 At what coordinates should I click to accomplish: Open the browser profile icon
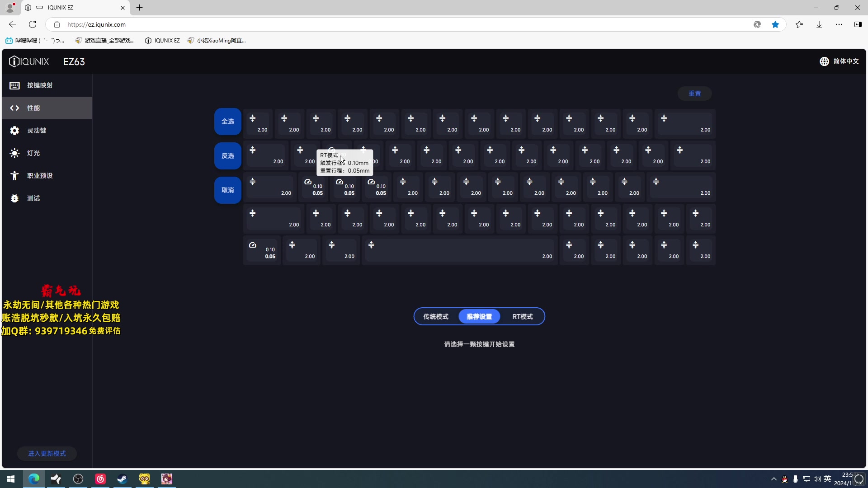(x=10, y=8)
